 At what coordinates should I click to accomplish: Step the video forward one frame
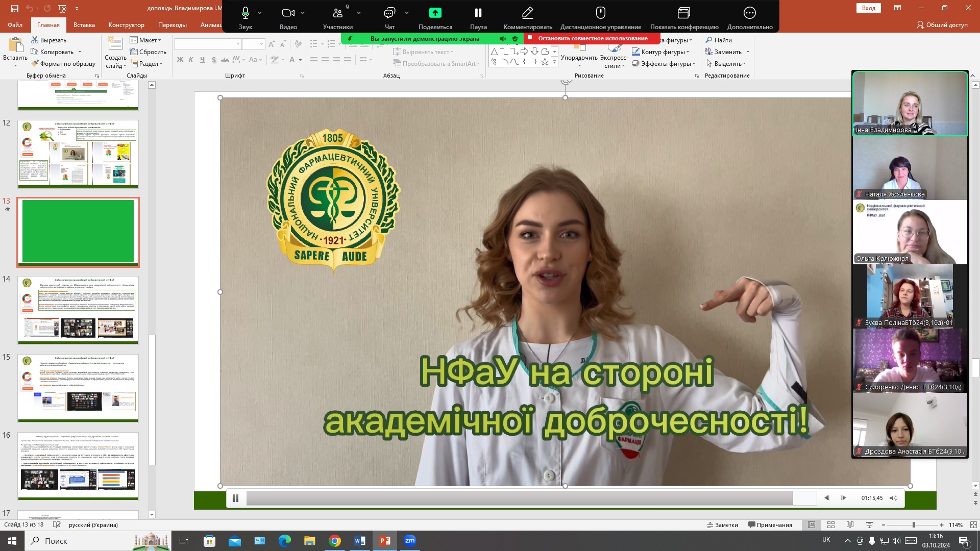click(x=844, y=498)
